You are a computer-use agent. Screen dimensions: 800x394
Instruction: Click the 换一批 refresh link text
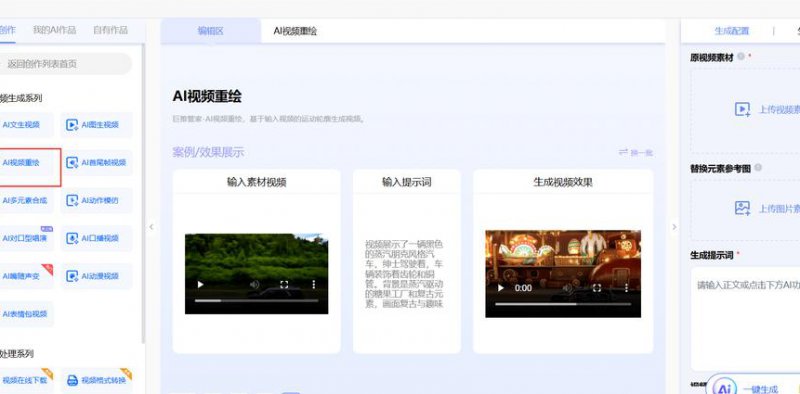point(642,153)
